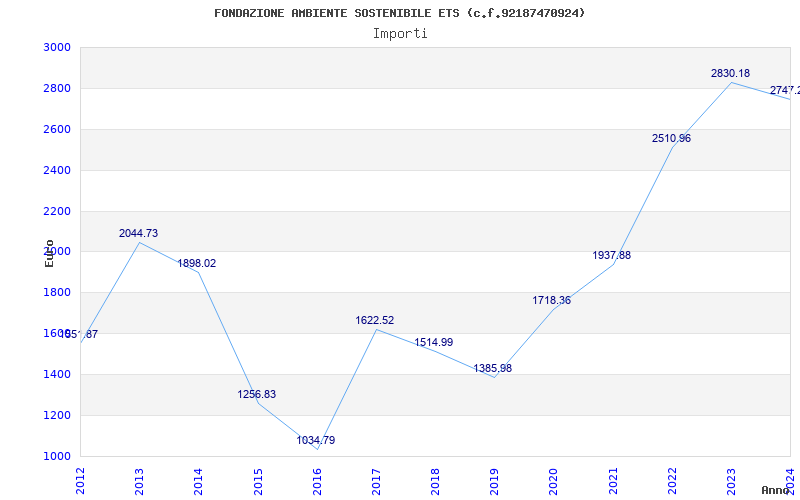Click the 1000 y-axis label

tap(57, 456)
